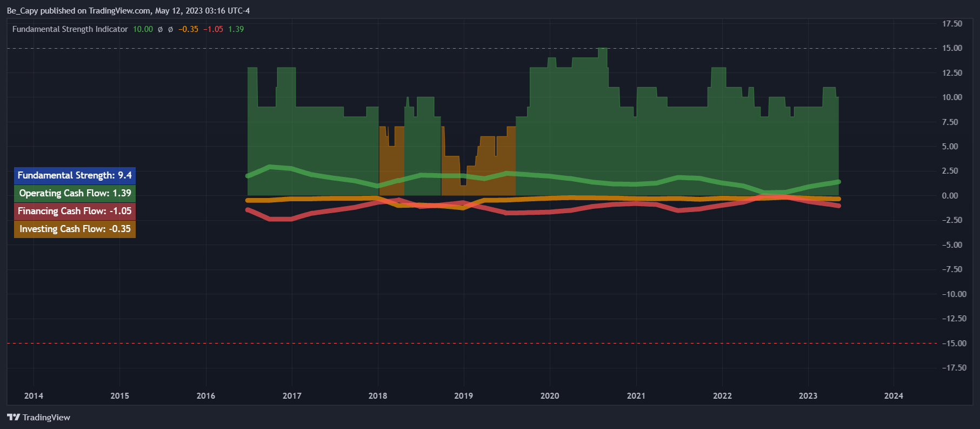Click the Fundamental Strength: 9.4 label
The image size is (980, 429).
pyautogui.click(x=75, y=175)
